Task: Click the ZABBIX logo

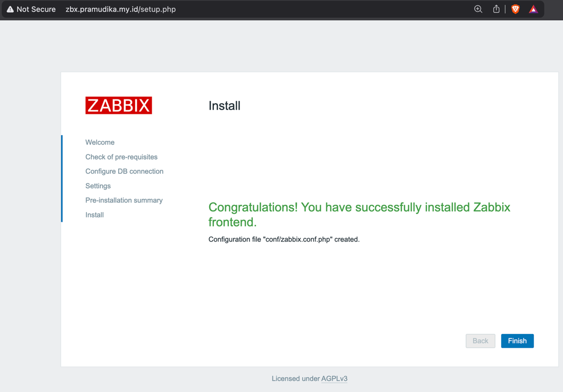Action: click(119, 105)
